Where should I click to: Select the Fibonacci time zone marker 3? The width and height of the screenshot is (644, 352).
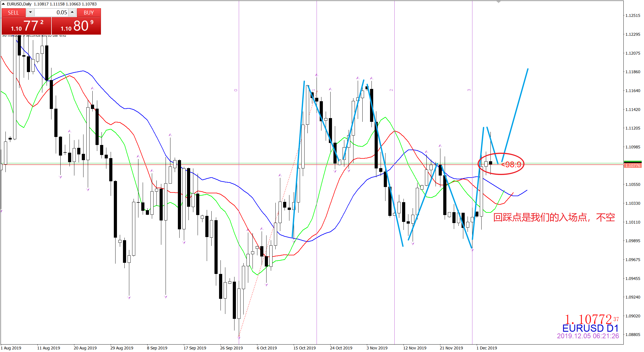click(469, 90)
